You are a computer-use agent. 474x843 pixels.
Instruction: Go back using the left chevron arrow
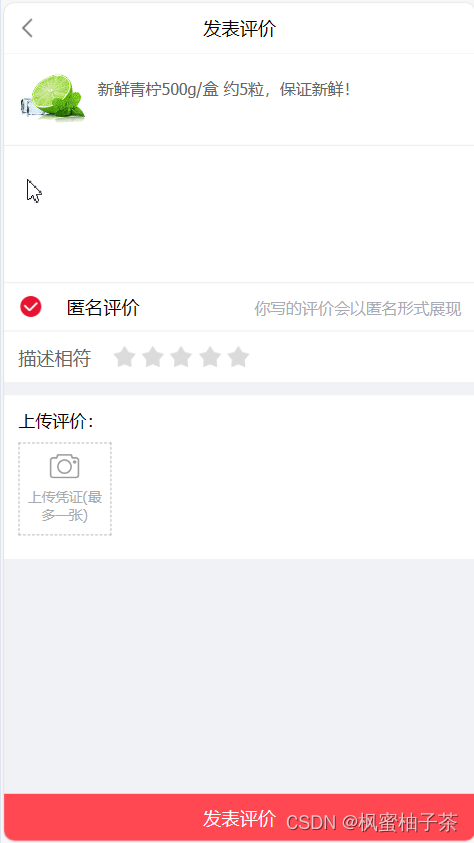pyautogui.click(x=27, y=28)
